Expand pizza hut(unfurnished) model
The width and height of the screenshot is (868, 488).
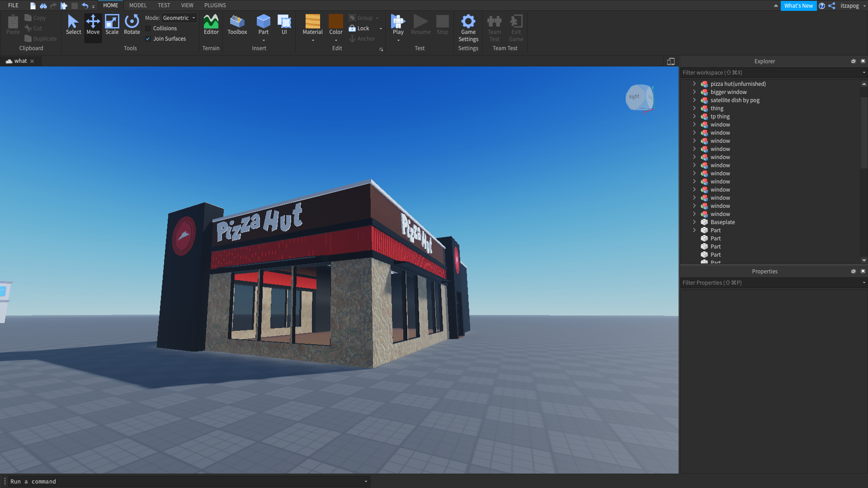tap(694, 84)
